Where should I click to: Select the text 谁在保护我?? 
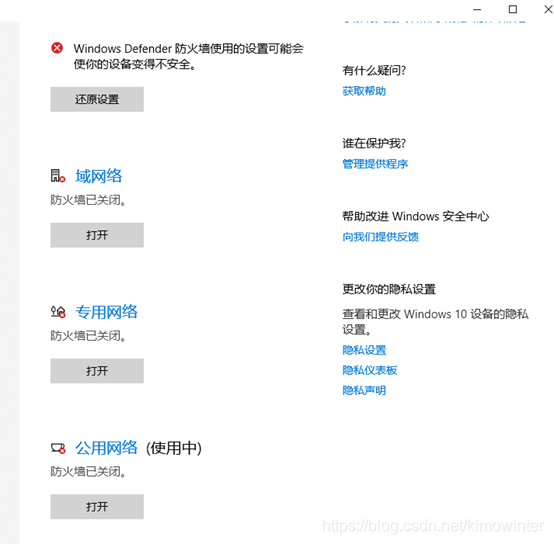tap(374, 143)
